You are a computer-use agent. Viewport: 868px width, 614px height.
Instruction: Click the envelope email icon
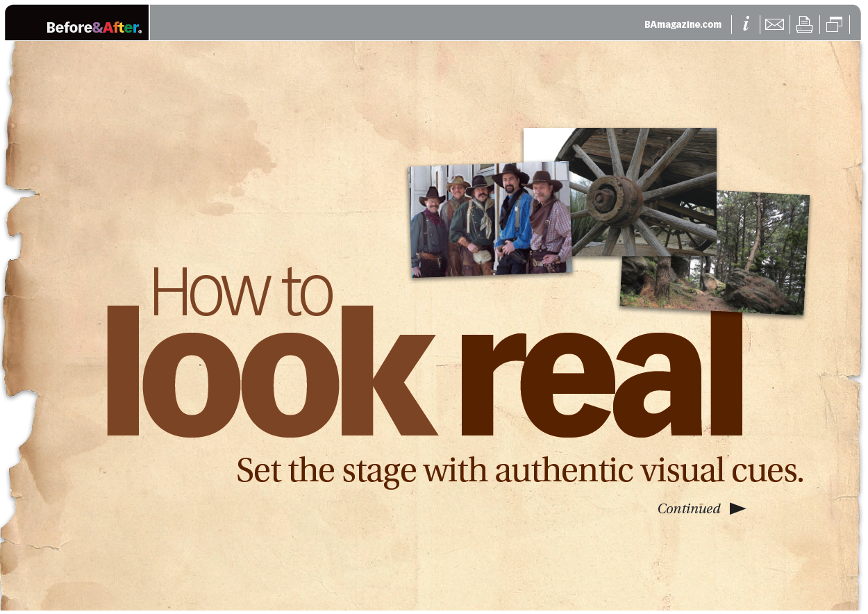coord(774,25)
